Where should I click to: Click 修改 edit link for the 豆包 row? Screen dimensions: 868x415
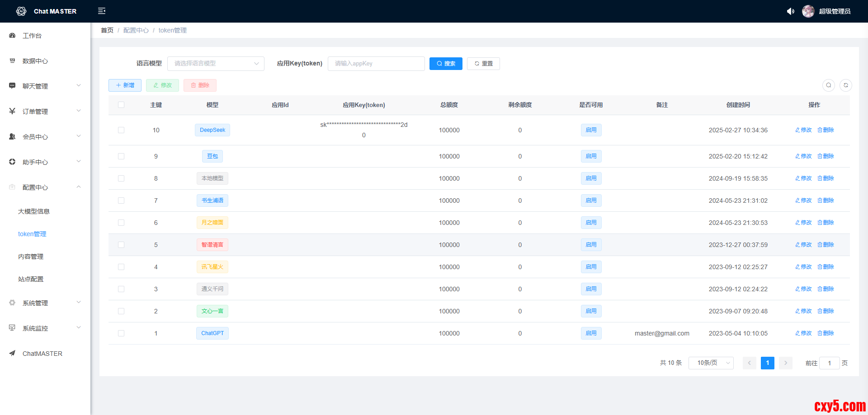803,156
